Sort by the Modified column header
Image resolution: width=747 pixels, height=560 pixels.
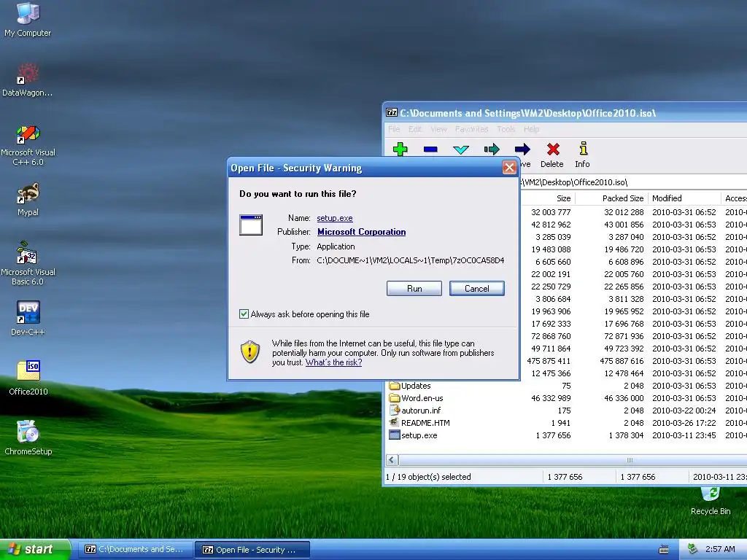684,198
